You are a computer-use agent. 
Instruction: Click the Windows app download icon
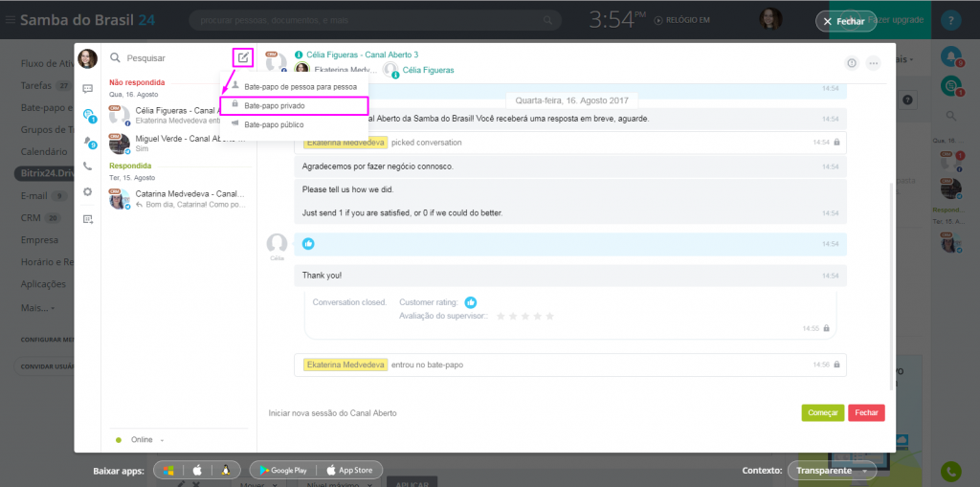[x=168, y=470]
